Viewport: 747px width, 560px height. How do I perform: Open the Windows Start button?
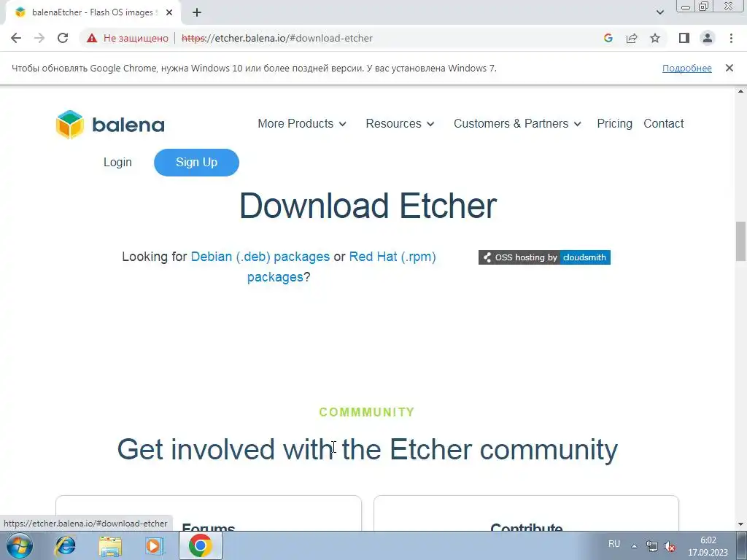20,545
